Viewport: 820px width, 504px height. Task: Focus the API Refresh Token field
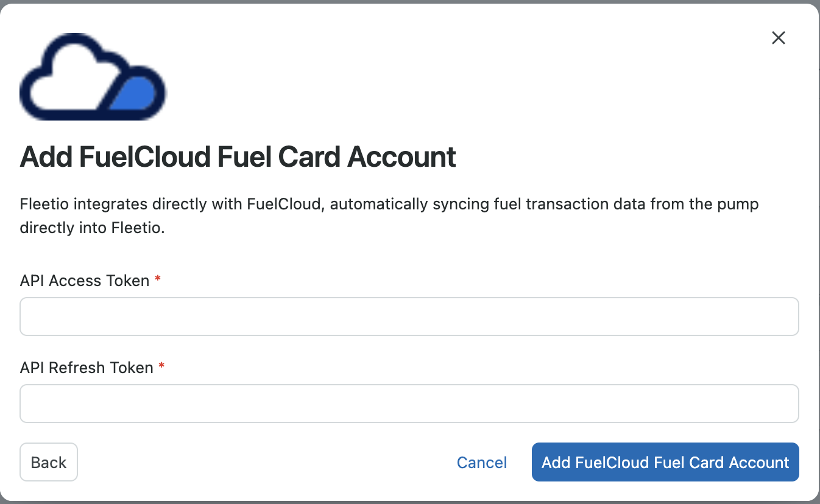409,404
